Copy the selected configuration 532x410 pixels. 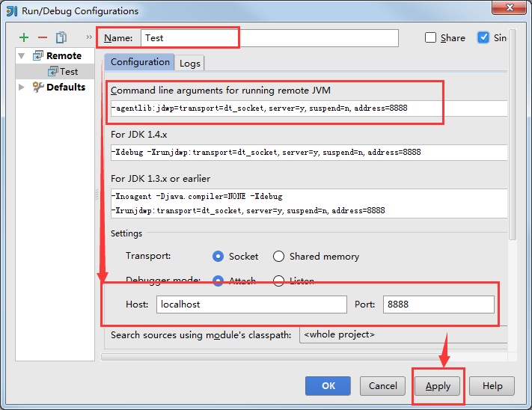[61, 37]
